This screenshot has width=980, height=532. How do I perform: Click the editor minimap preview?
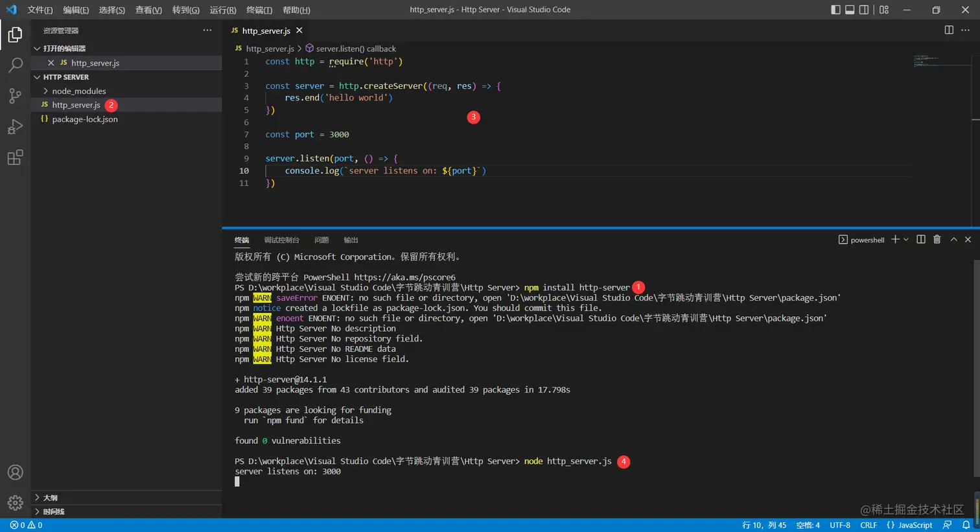tap(941, 62)
